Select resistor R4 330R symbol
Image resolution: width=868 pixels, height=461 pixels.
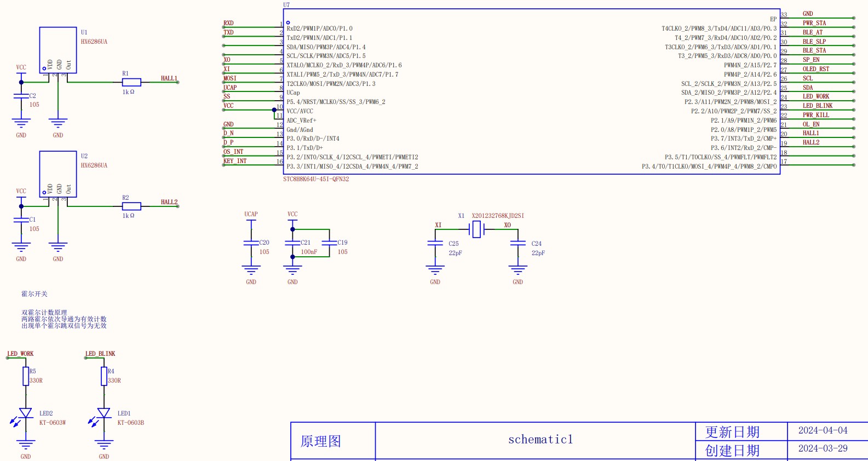[x=104, y=376]
